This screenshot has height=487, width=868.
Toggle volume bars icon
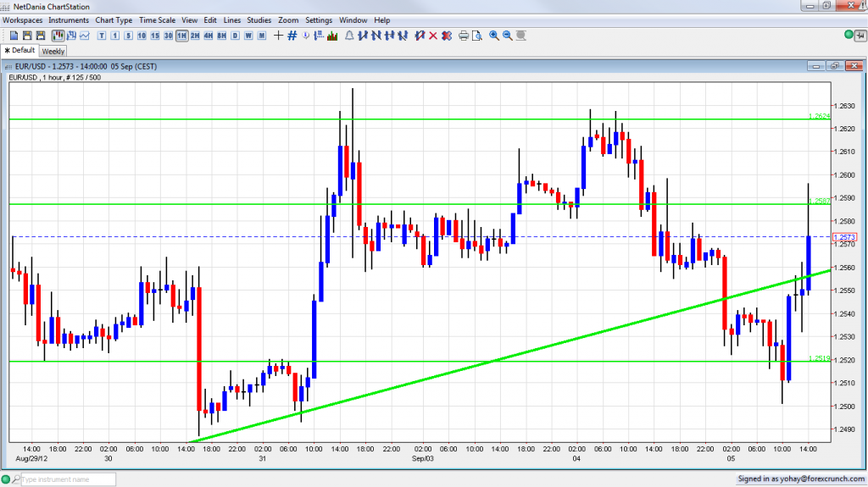[332, 36]
